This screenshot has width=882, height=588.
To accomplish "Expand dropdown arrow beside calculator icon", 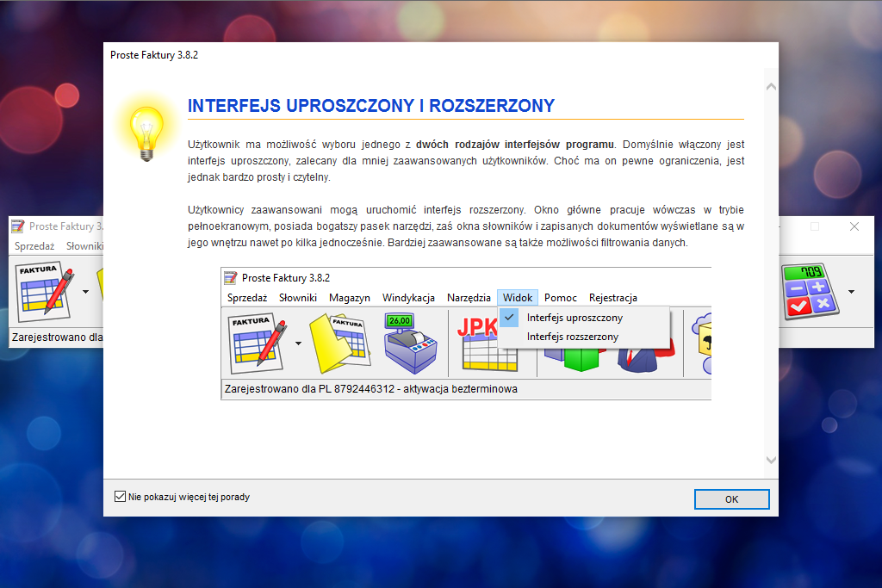I will 851,292.
